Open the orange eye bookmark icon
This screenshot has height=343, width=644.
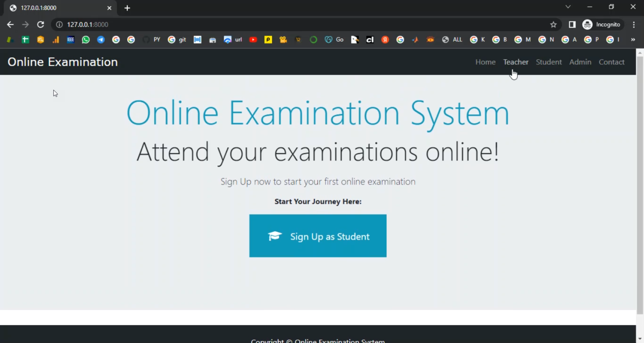pyautogui.click(x=430, y=39)
